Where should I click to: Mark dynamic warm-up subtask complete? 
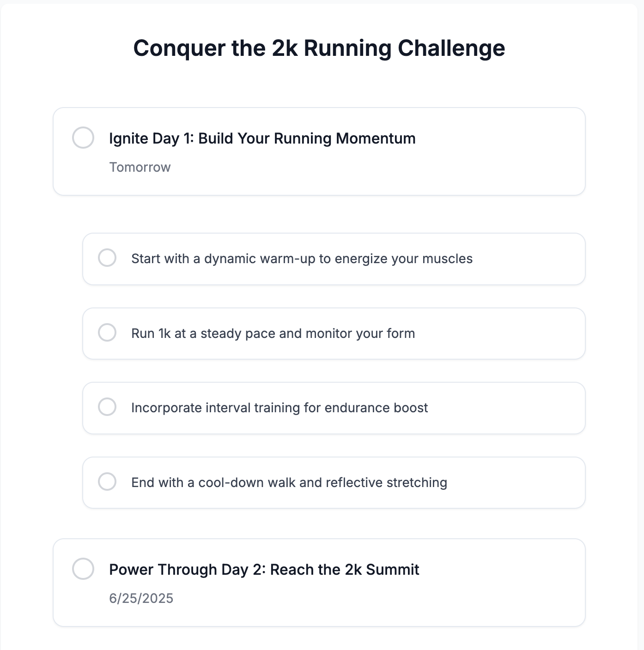(x=107, y=258)
